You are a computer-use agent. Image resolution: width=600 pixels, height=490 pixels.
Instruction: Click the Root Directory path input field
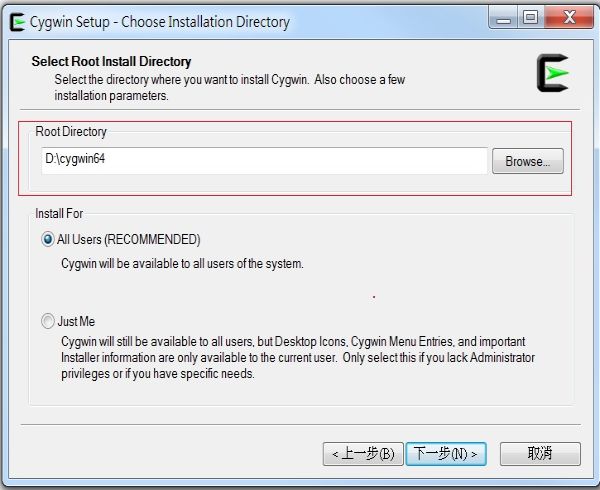(x=264, y=161)
